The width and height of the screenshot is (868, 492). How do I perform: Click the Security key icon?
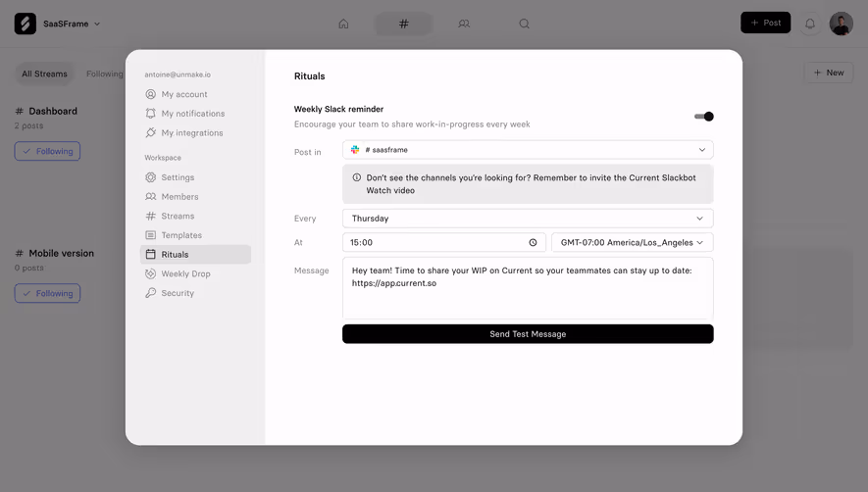tap(151, 293)
